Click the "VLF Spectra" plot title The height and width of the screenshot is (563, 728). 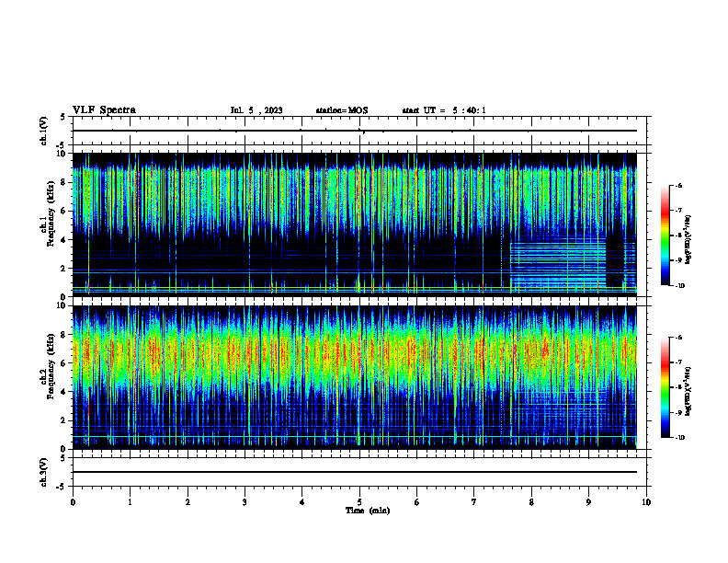[104, 110]
